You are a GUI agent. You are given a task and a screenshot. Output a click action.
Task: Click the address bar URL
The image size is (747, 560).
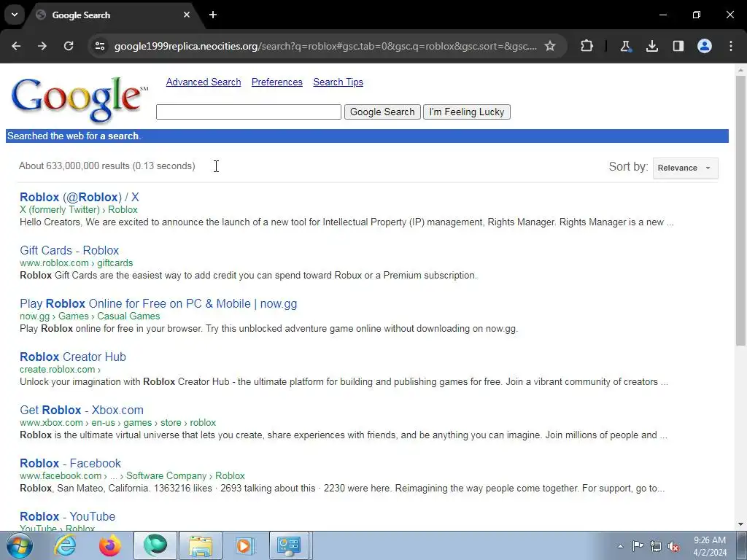[x=325, y=46]
